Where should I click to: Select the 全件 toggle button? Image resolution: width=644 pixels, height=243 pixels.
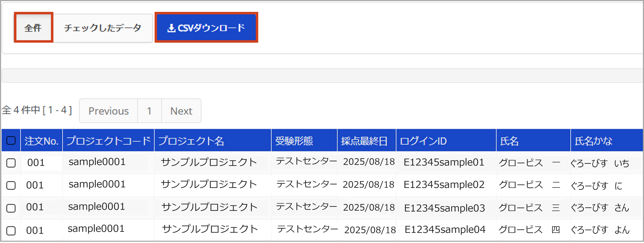(x=33, y=28)
